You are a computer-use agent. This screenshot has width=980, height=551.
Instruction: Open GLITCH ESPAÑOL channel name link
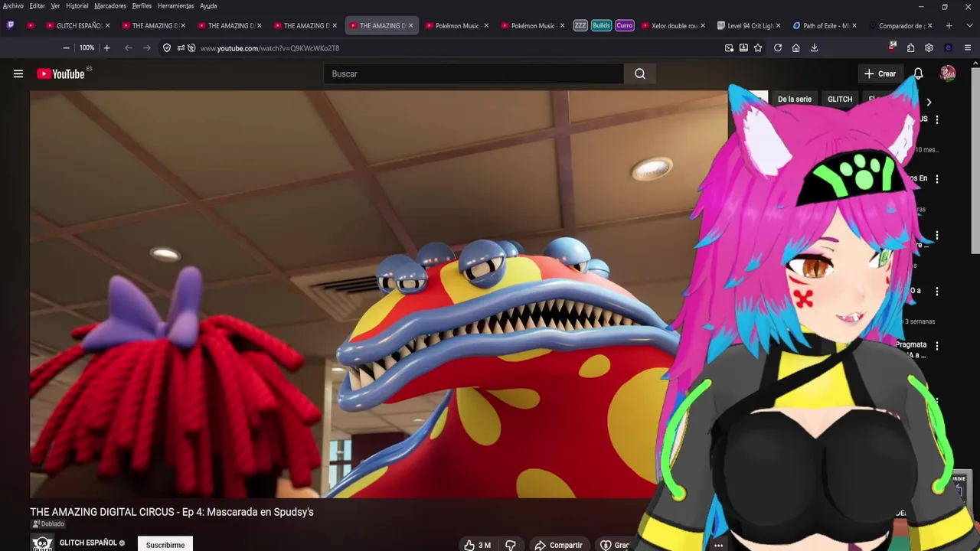[x=88, y=543]
